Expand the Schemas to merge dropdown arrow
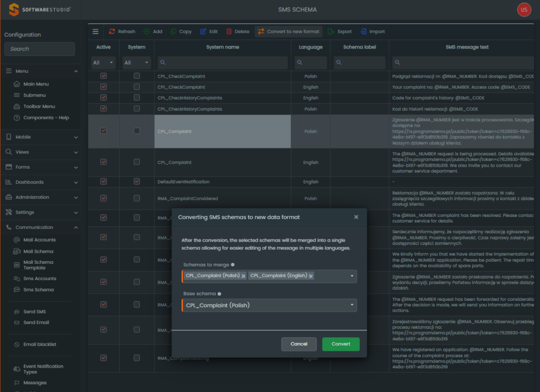 (x=352, y=276)
